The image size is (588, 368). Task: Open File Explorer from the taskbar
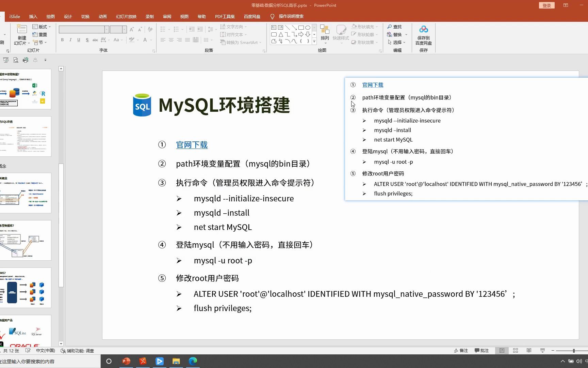176,361
